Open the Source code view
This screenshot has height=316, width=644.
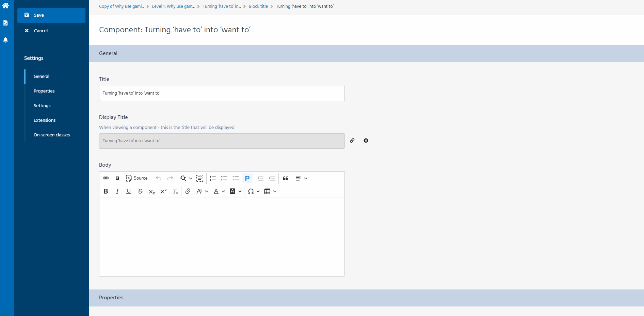136,178
